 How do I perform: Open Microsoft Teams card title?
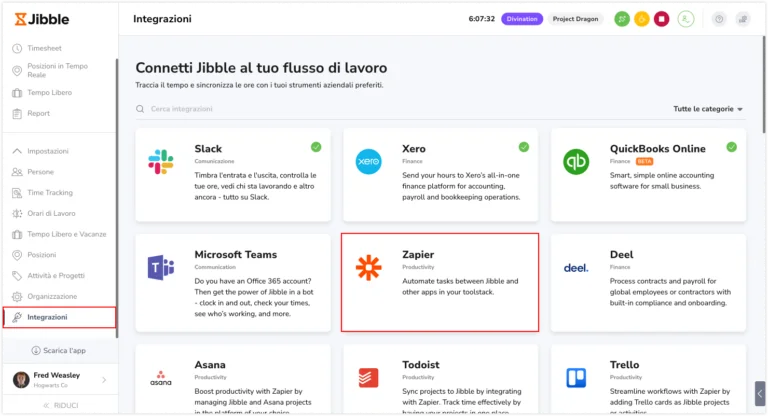click(236, 254)
